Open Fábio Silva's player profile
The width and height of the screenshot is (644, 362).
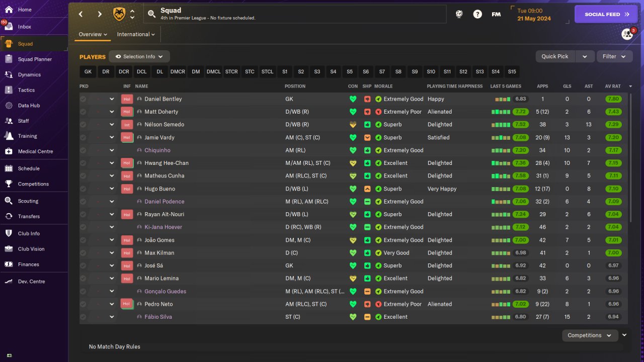click(158, 317)
